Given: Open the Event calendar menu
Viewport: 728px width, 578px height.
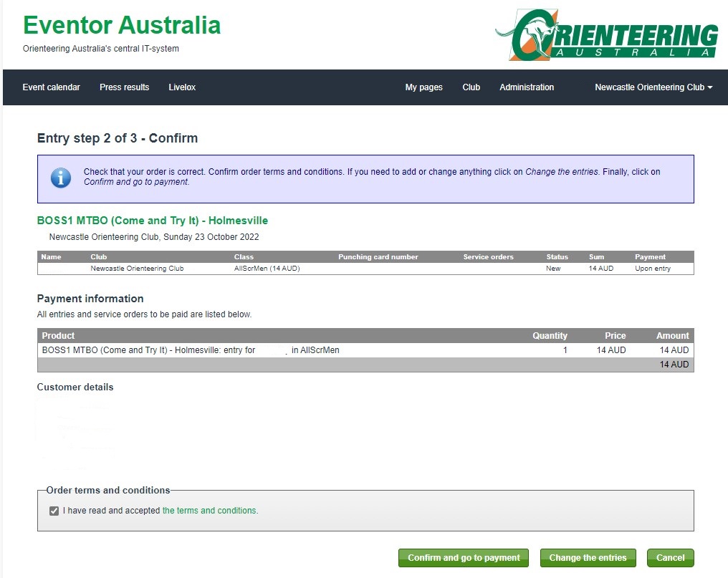Looking at the screenshot, I should tap(51, 87).
